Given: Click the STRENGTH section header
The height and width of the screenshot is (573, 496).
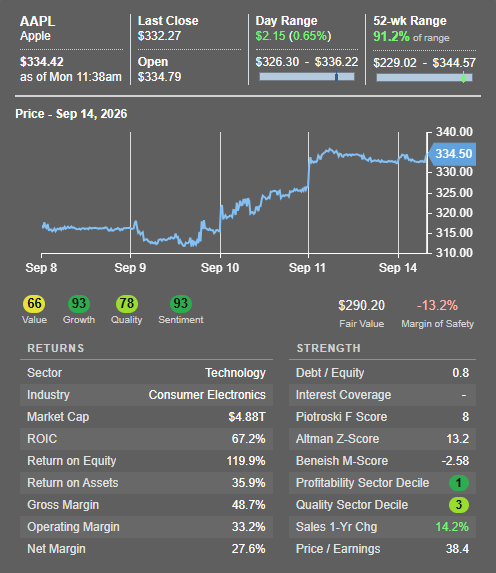Looking at the screenshot, I should pyautogui.click(x=329, y=348).
